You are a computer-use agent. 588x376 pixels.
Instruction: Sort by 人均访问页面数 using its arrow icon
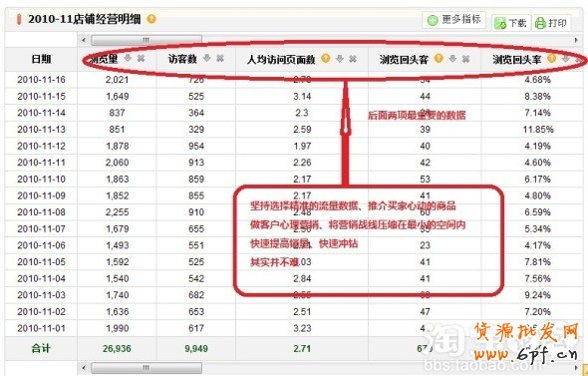[340, 58]
